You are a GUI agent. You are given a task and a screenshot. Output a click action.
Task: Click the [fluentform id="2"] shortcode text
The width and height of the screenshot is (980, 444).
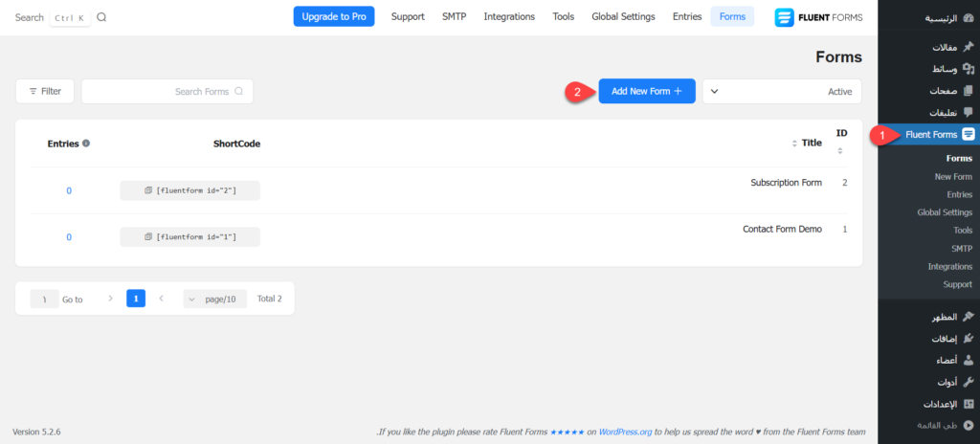[x=196, y=190]
